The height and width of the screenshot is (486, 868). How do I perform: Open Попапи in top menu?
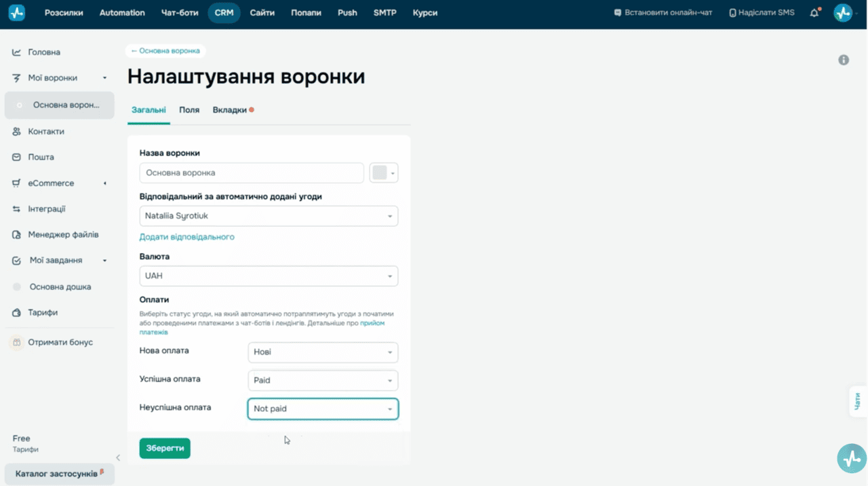click(306, 13)
